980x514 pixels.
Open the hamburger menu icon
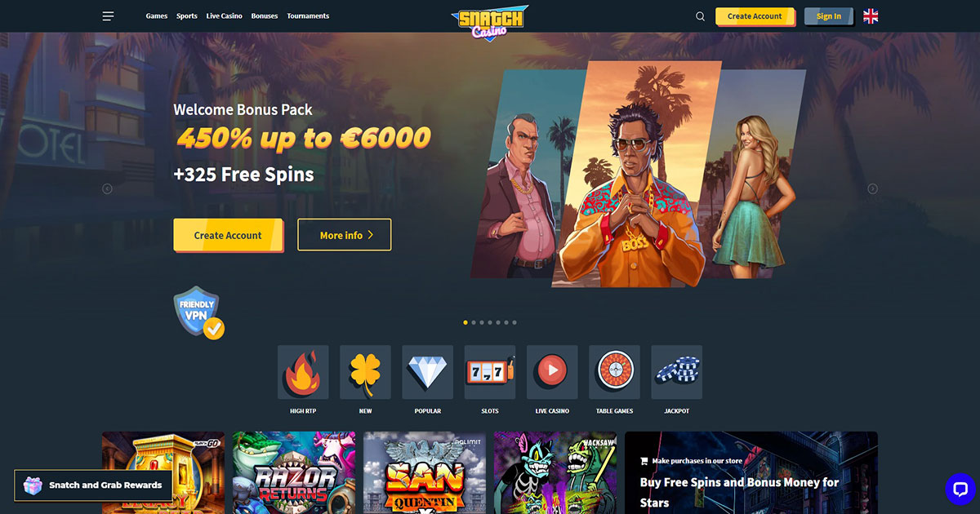point(109,16)
